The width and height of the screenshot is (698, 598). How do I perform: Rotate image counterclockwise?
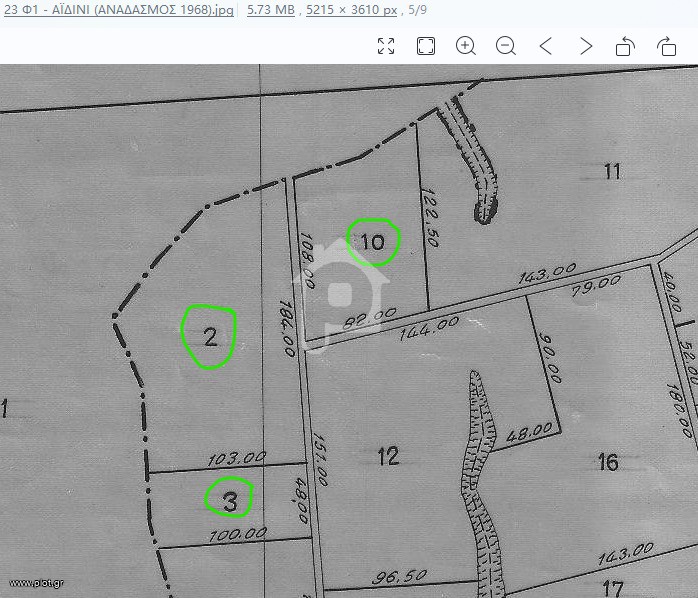[x=625, y=46]
